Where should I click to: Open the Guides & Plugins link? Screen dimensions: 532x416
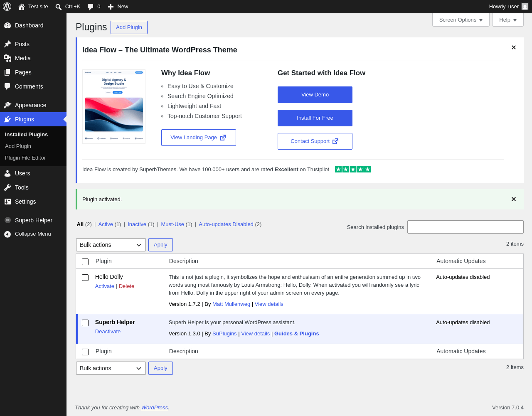click(297, 334)
